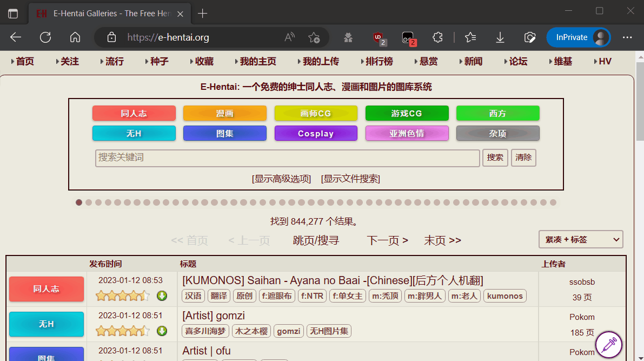The width and height of the screenshot is (644, 361).
Task: Toggle the 杂项 category filter
Action: pyautogui.click(x=498, y=133)
